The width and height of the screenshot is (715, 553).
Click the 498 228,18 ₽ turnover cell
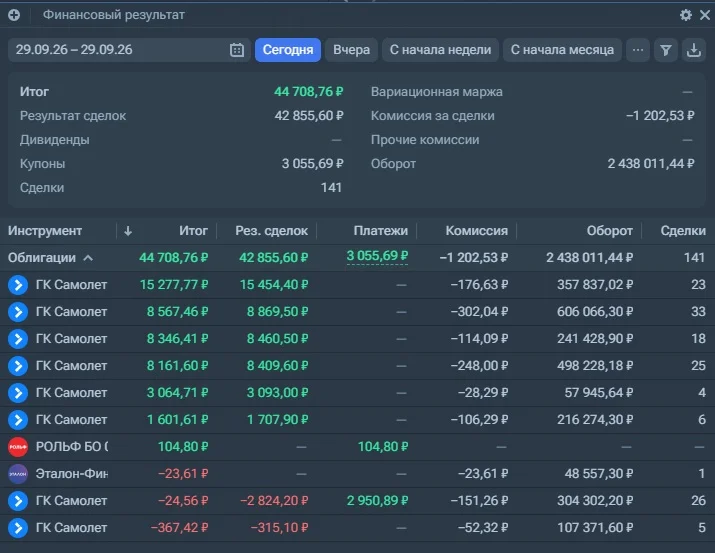pos(595,366)
